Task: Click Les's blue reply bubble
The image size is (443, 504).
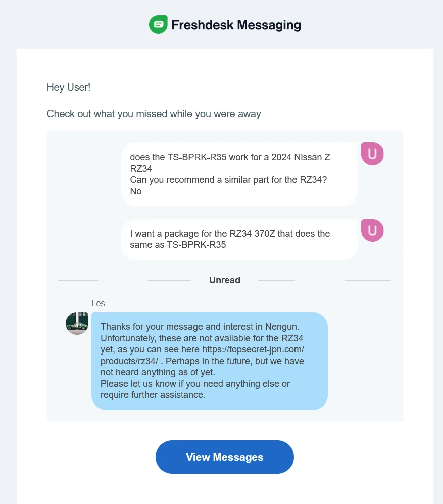Action: [x=210, y=361]
